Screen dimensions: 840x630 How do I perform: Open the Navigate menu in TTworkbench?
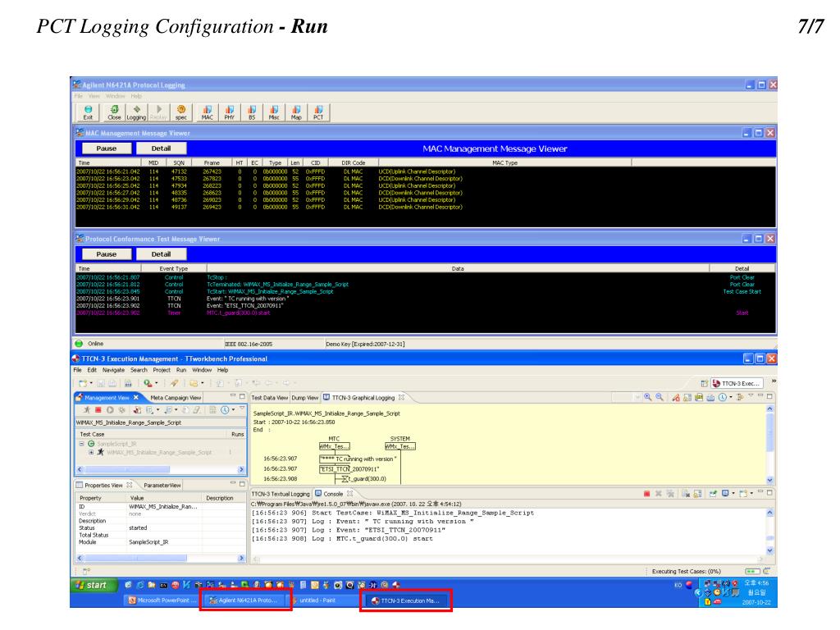pos(113,370)
